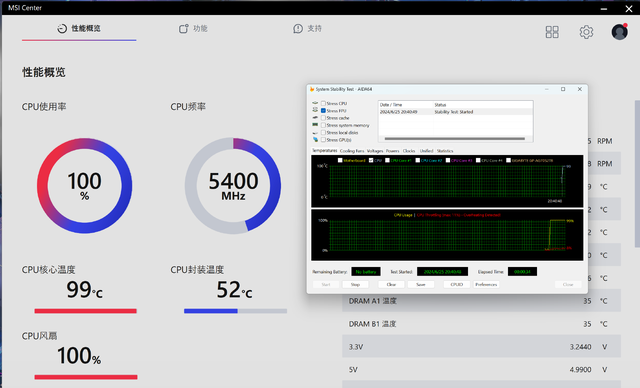Open AIDA64 Preferences button

coord(486,284)
